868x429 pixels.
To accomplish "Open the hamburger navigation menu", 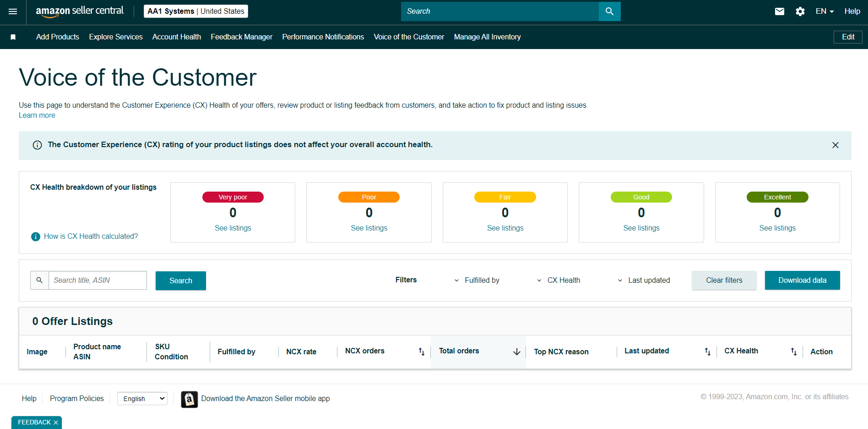I will (x=13, y=11).
